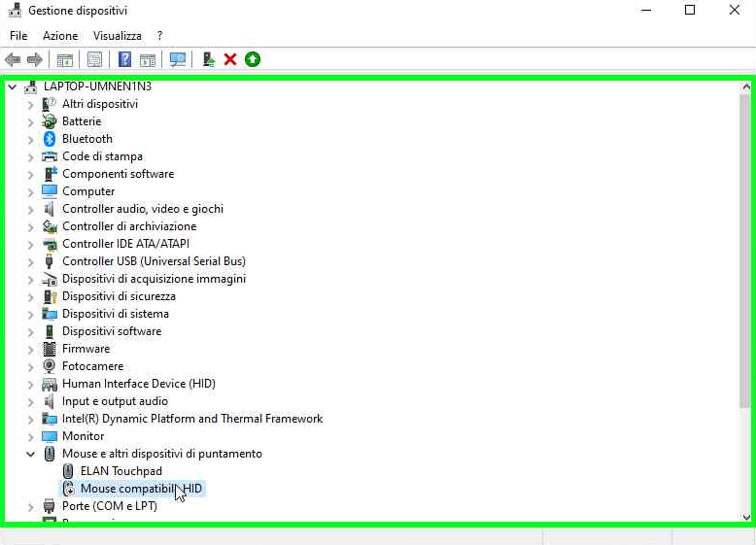The image size is (756, 545).
Task: Select Controller IDE ATA/ATAPI row
Action: pos(125,244)
